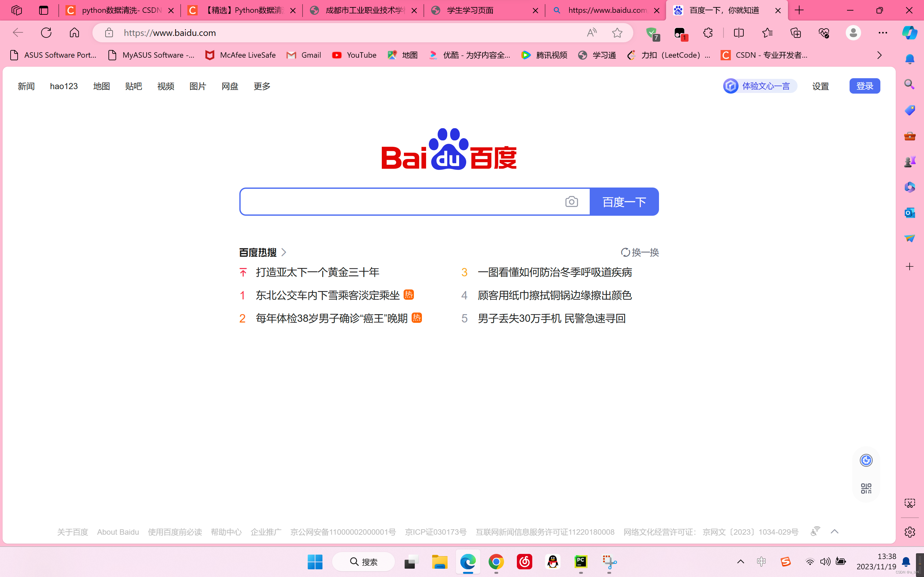Click the QR code icon
This screenshot has width=924, height=577.
coord(866,488)
